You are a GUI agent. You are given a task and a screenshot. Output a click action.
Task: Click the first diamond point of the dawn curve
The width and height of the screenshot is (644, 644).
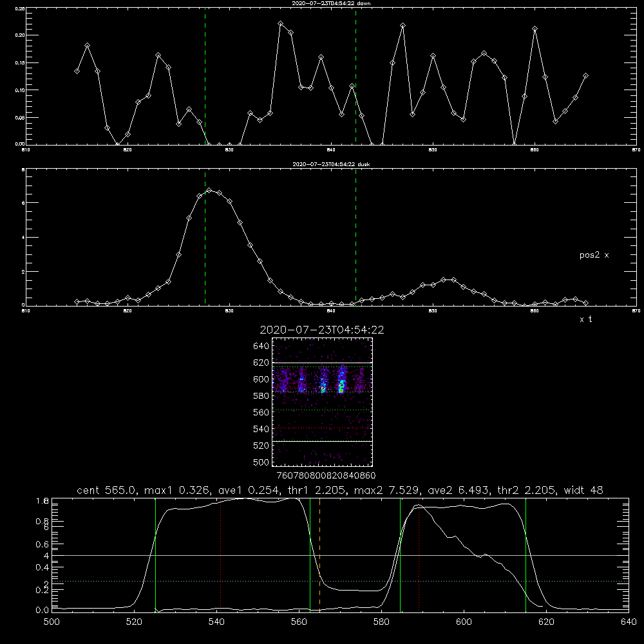(77, 71)
